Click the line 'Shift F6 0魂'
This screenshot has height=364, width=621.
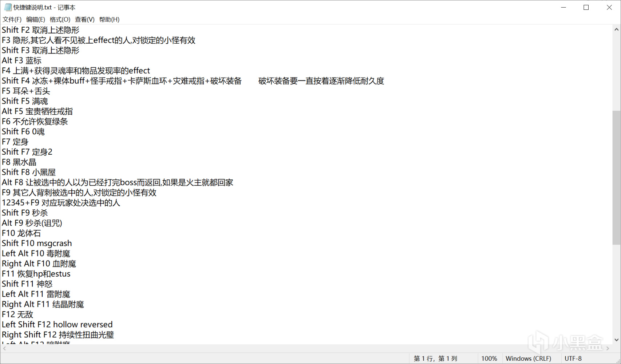point(23,132)
